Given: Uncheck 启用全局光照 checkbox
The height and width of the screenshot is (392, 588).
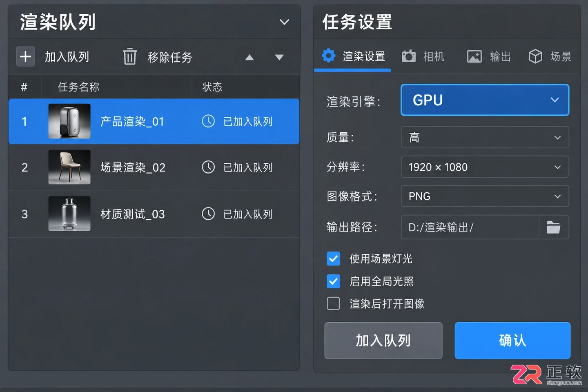Looking at the screenshot, I should [x=333, y=281].
